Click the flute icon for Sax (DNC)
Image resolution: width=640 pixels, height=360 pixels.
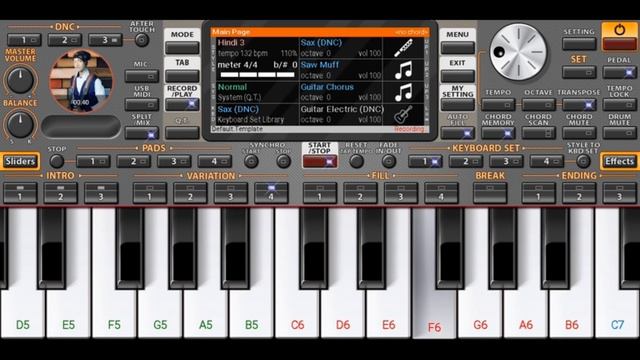click(x=403, y=48)
